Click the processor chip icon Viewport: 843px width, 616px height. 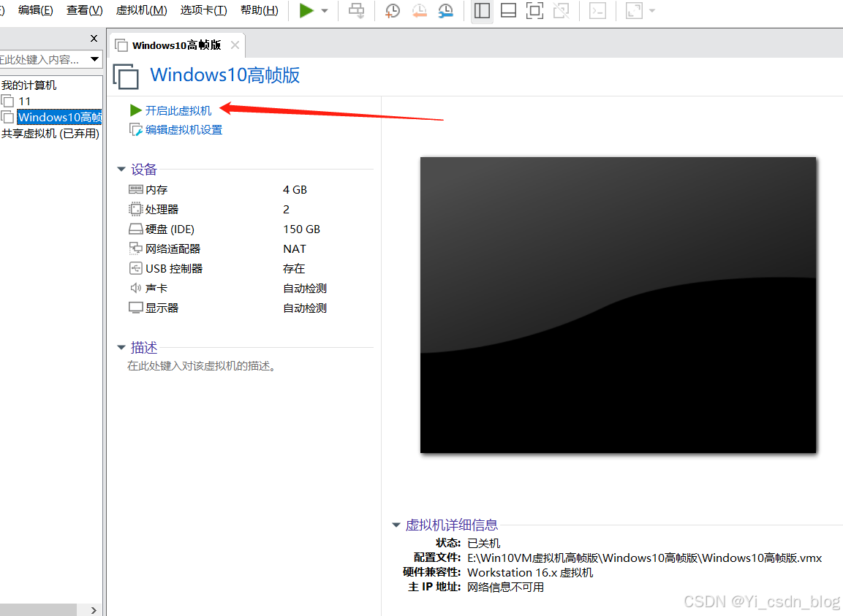click(x=135, y=209)
